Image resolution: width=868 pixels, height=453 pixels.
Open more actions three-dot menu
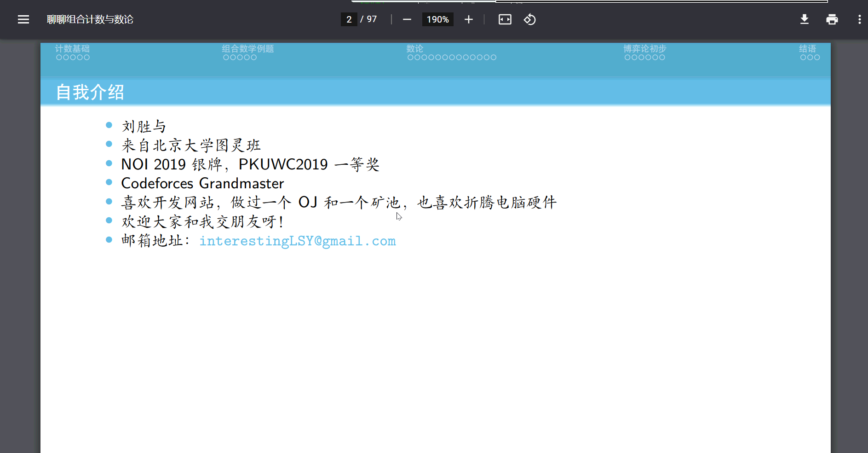click(x=859, y=19)
